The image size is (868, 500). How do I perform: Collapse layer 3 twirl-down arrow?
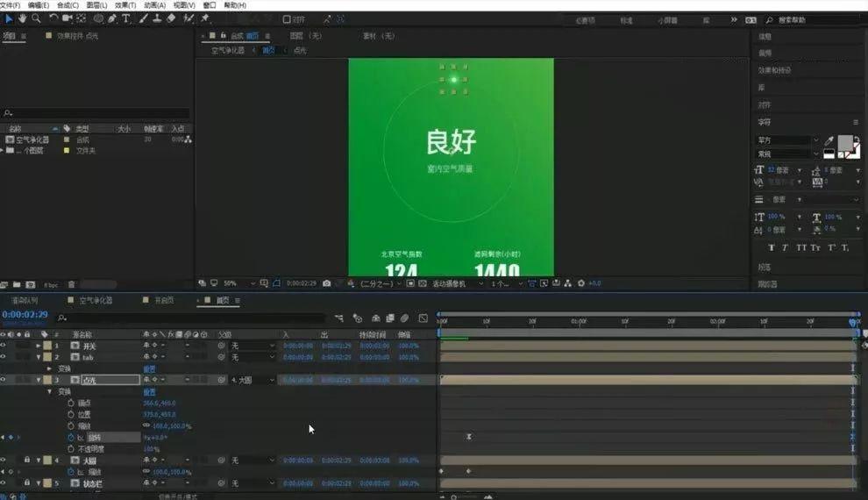(x=39, y=380)
